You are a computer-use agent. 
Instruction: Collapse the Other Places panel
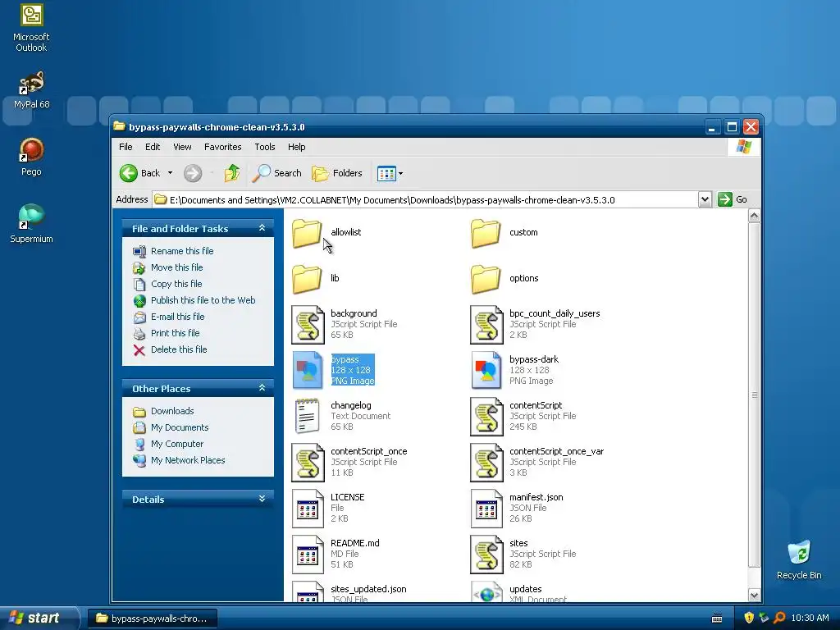[262, 388]
